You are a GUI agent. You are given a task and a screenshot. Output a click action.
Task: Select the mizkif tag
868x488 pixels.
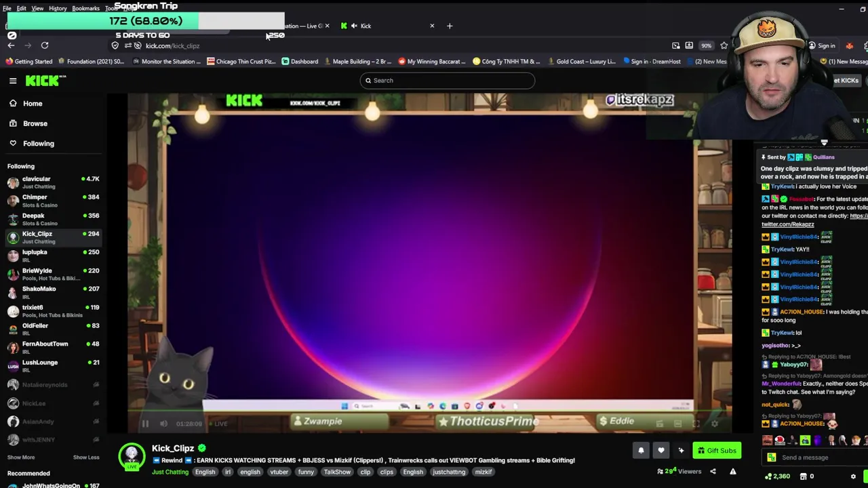(x=484, y=472)
